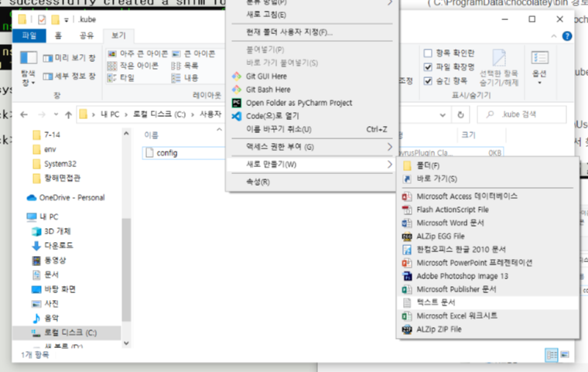
Task: Switch to 홈 ribbon tab
Action: pos(58,36)
